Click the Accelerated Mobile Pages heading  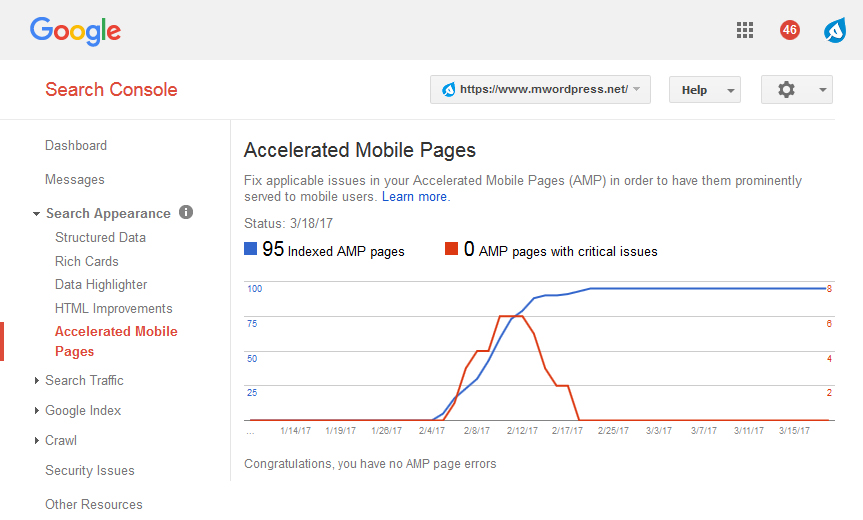tap(360, 150)
